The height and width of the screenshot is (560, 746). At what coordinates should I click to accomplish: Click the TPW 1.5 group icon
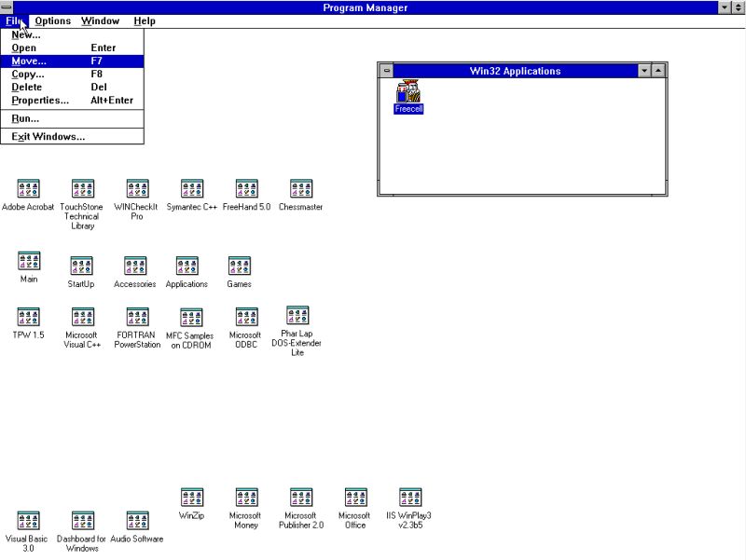point(29,317)
